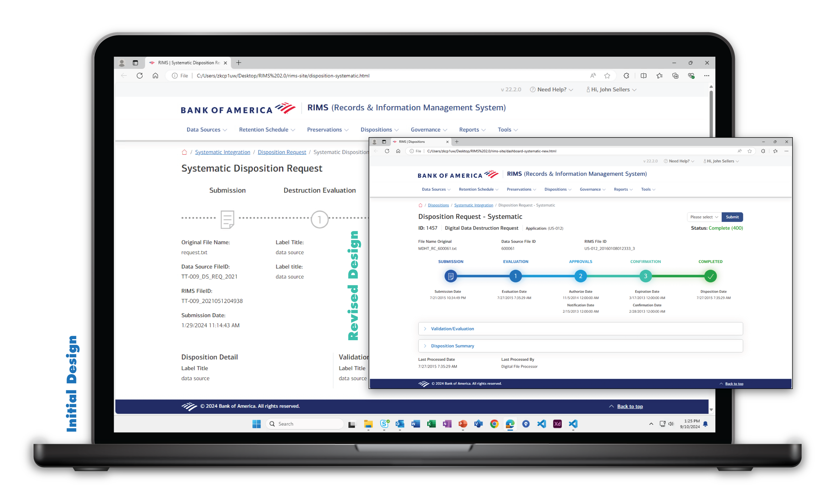Open the Retention Schedule menu in the back window
The height and width of the screenshot is (504, 832).
click(x=267, y=129)
